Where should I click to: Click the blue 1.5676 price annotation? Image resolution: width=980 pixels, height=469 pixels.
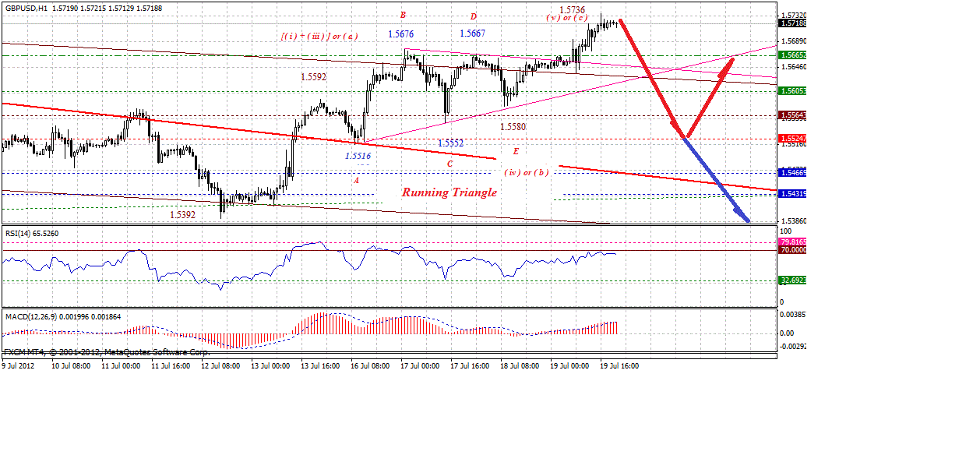tap(400, 33)
